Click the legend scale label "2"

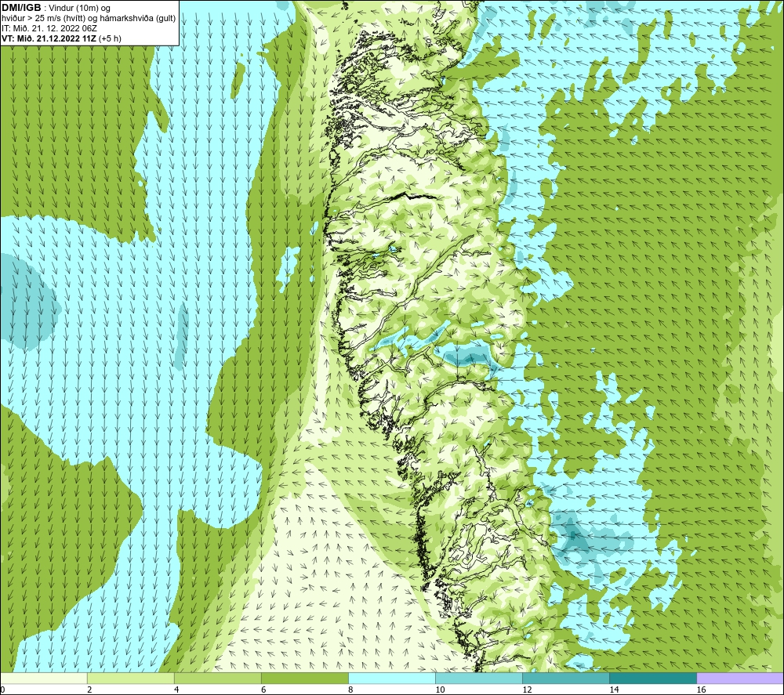point(89,690)
